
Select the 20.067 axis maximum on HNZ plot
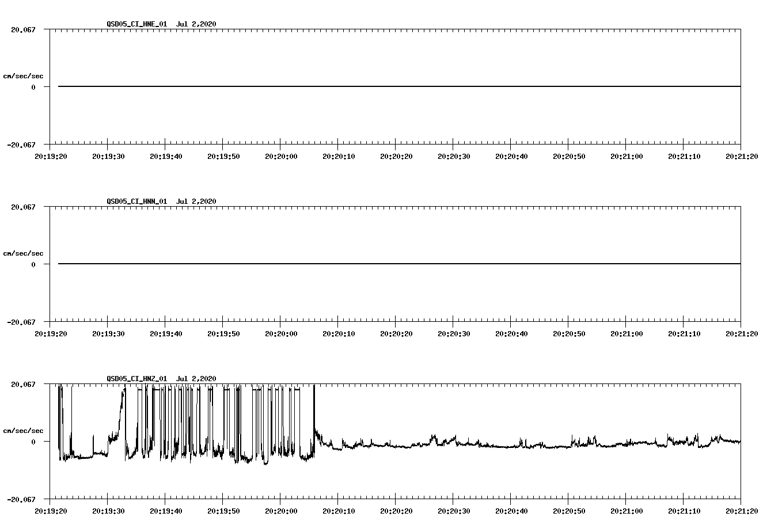23,384
